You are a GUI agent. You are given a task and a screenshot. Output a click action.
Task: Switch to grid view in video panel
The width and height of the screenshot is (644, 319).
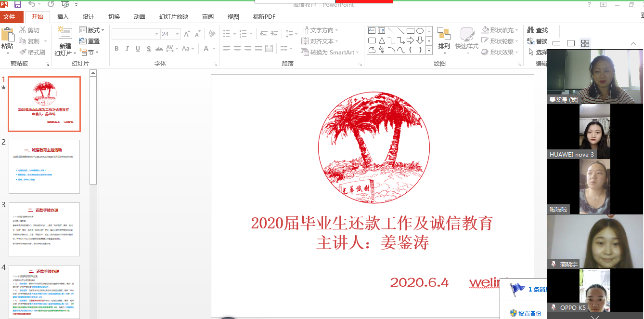pyautogui.click(x=585, y=43)
